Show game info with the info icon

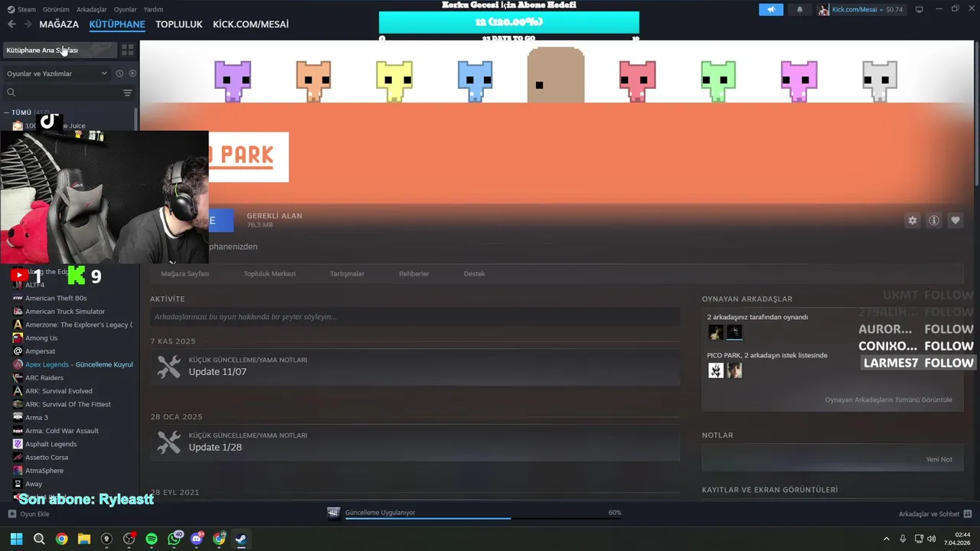933,220
